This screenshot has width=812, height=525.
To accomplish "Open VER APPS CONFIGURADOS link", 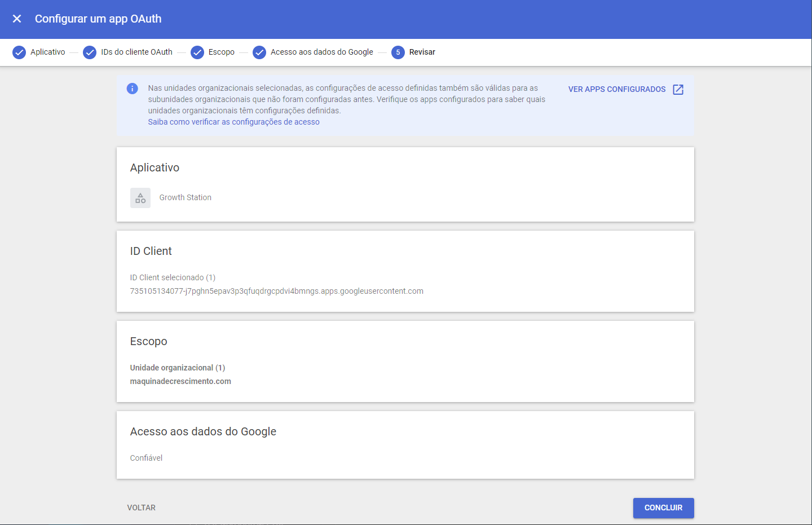I will pos(617,89).
